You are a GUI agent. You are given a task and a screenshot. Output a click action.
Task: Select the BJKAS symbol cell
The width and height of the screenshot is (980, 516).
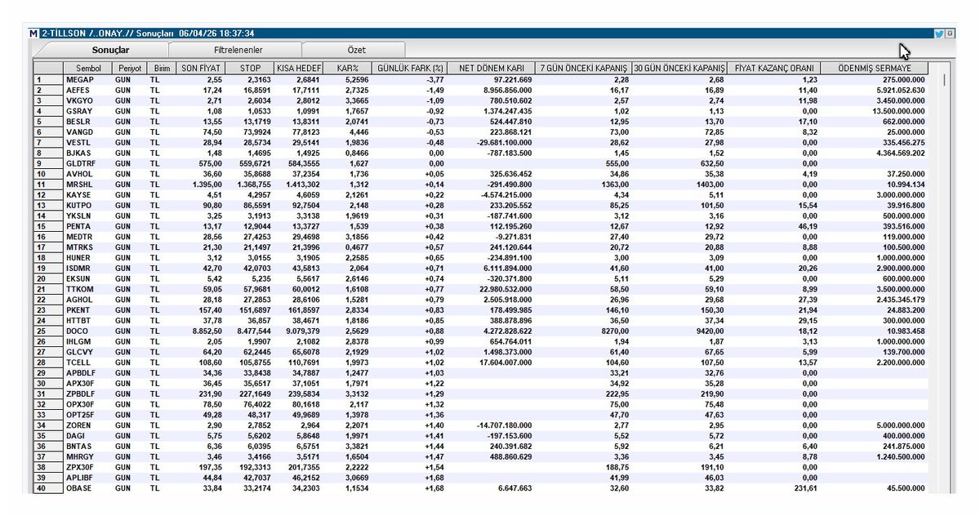pyautogui.click(x=88, y=153)
